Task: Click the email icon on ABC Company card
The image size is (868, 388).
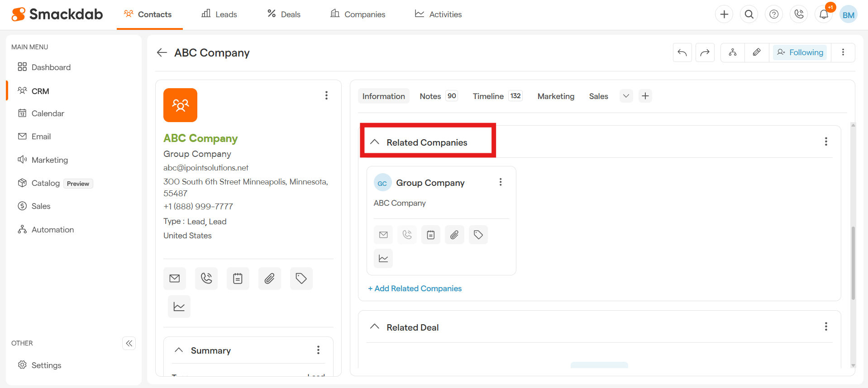Action: click(x=175, y=279)
